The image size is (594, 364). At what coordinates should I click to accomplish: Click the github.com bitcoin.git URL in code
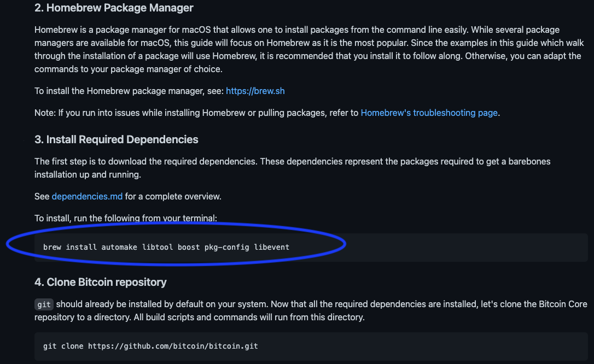(x=173, y=346)
